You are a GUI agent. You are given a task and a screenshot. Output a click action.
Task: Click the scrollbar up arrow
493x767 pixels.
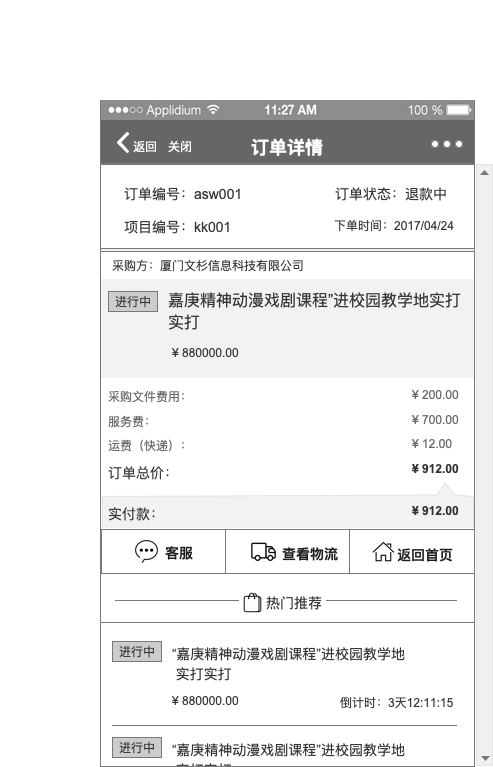click(x=485, y=173)
